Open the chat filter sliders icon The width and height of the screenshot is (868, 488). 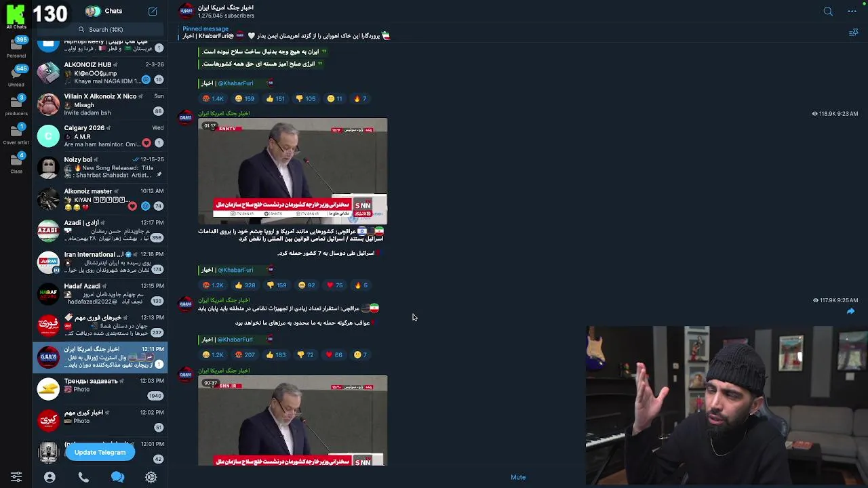tap(16, 477)
